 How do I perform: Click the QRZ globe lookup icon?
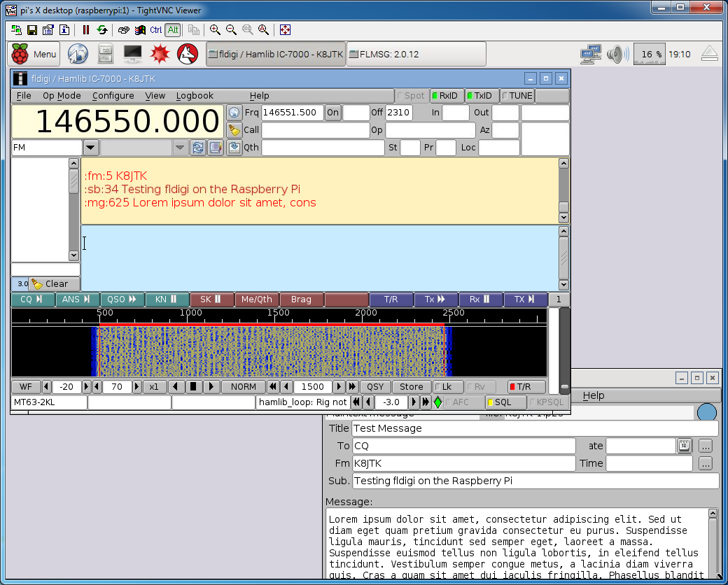[234, 113]
